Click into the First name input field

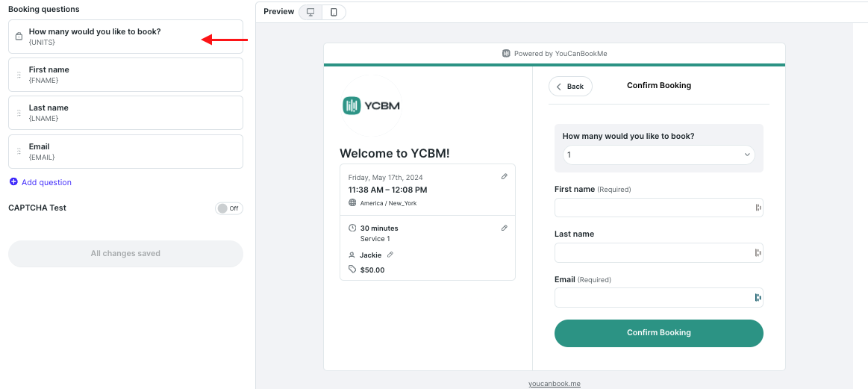(x=659, y=208)
